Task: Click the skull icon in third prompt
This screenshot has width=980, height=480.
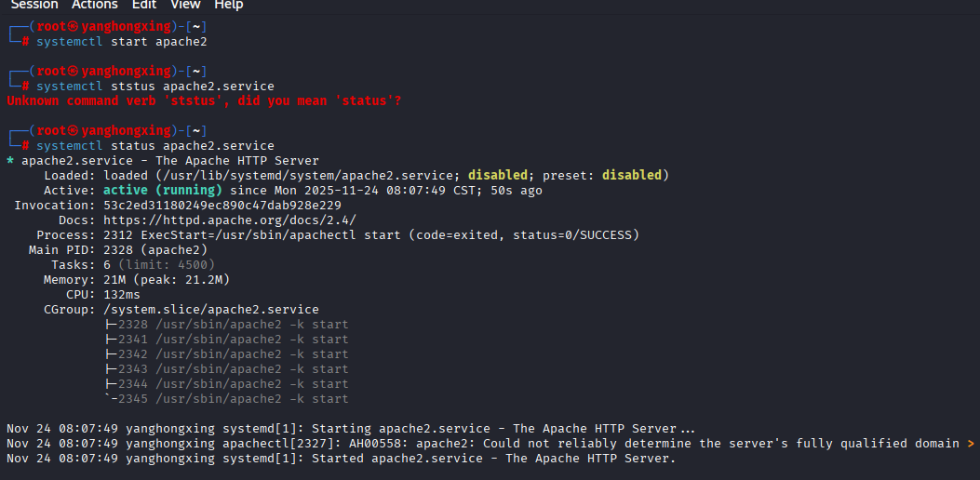Action: 74,131
